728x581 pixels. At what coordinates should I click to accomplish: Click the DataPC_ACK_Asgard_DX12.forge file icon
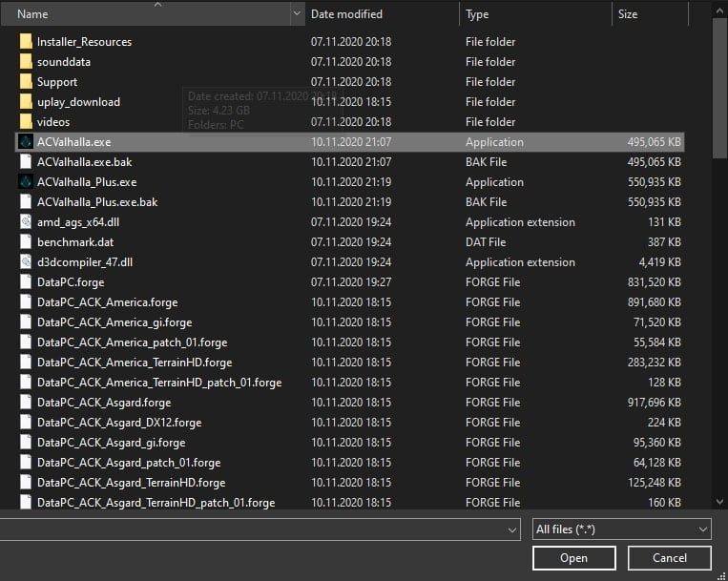coord(26,422)
